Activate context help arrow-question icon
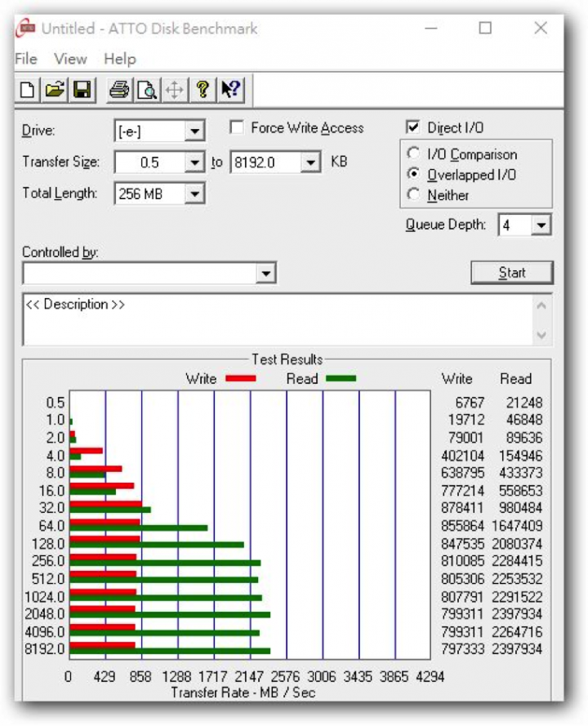The width and height of the screenshot is (588, 726). [230, 89]
